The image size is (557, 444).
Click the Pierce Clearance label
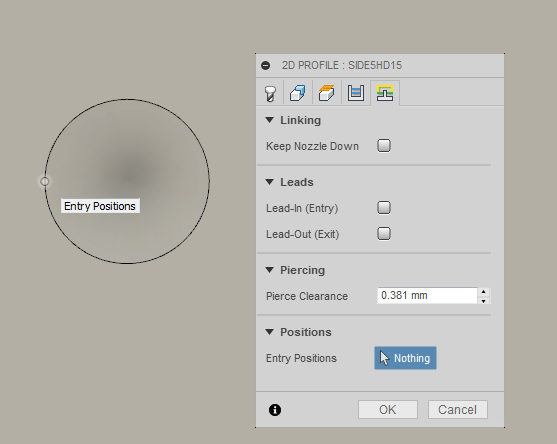point(307,296)
